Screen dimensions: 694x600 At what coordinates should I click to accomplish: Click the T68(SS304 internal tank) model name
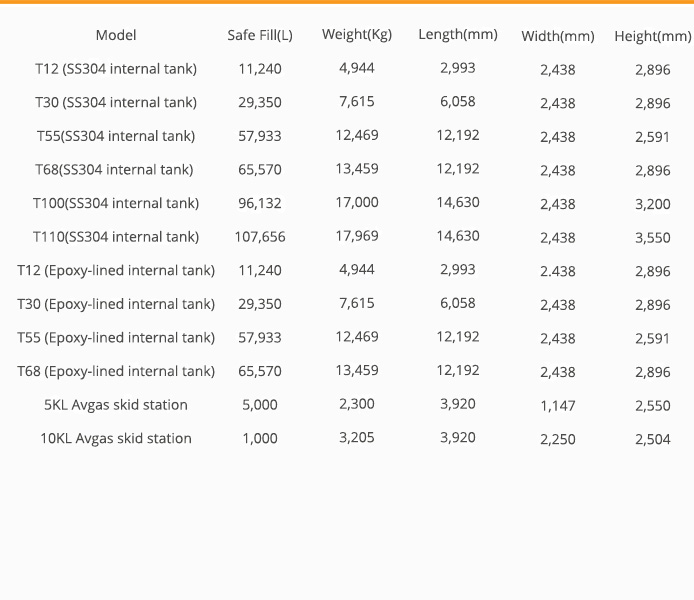(114, 170)
